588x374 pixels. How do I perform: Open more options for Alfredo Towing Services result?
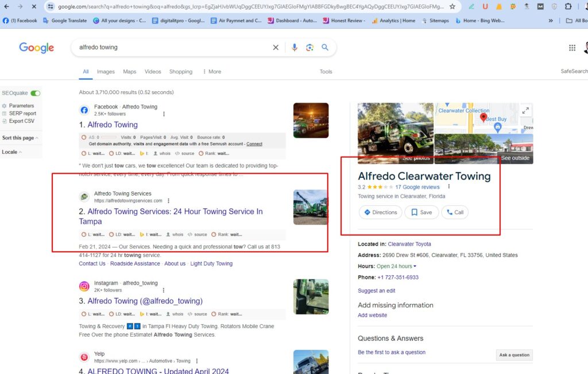[168, 201]
